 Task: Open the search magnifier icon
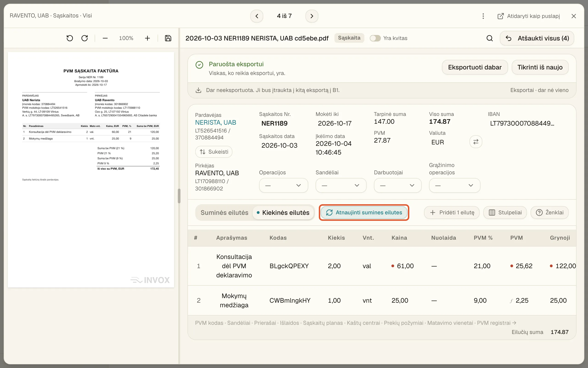(x=490, y=38)
